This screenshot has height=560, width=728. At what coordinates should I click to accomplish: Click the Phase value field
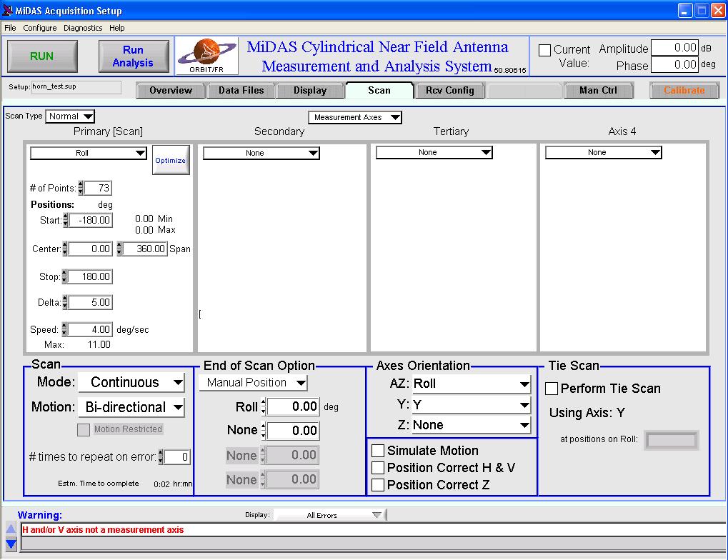[674, 64]
